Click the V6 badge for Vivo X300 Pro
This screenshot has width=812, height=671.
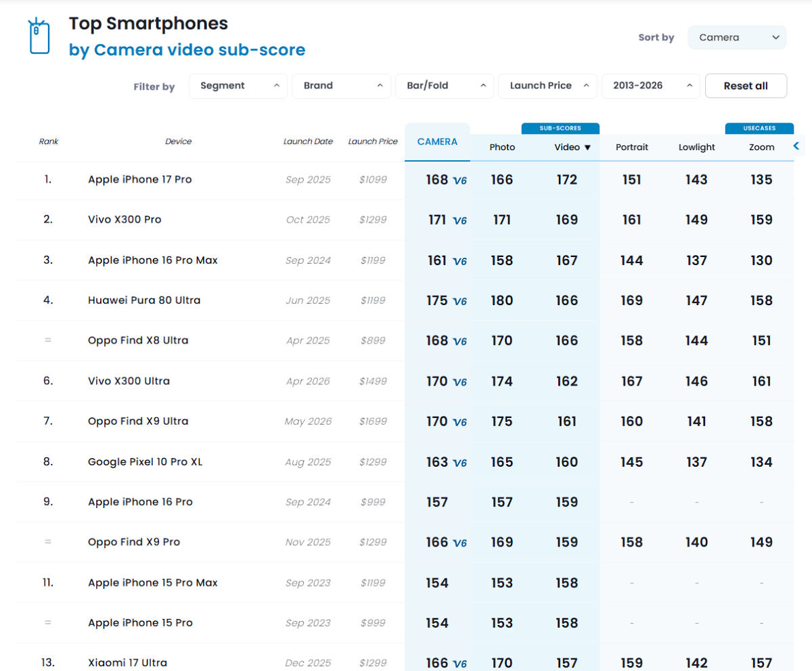pyautogui.click(x=460, y=221)
